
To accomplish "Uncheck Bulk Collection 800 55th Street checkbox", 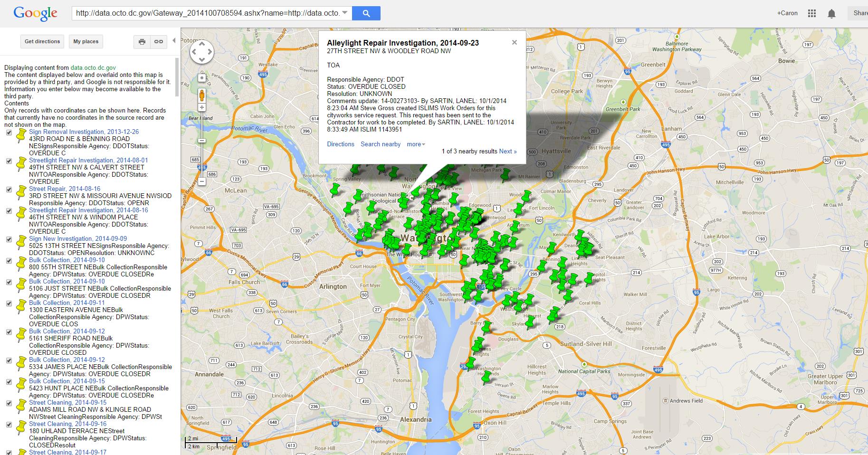I will [x=9, y=261].
